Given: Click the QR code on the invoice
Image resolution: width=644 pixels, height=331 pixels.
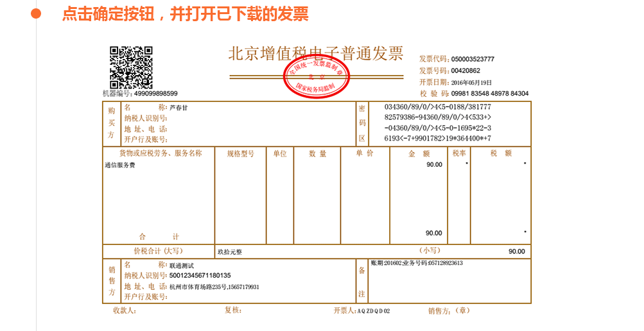Looking at the screenshot, I should tap(131, 67).
